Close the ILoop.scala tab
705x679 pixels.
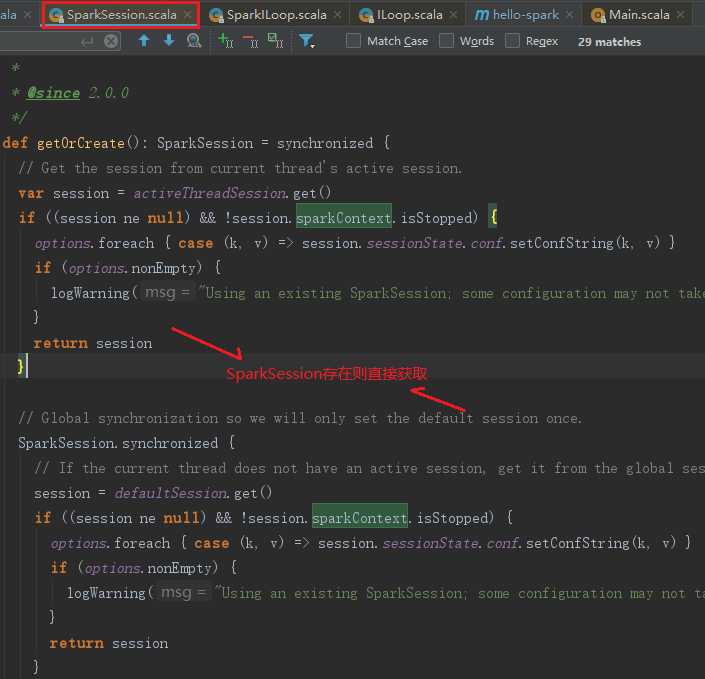[454, 15]
